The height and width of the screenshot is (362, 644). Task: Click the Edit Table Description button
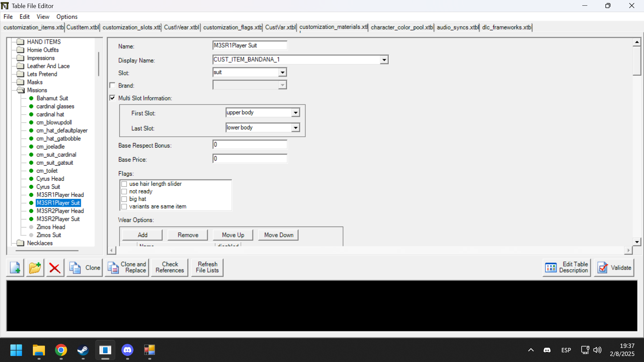click(x=567, y=267)
